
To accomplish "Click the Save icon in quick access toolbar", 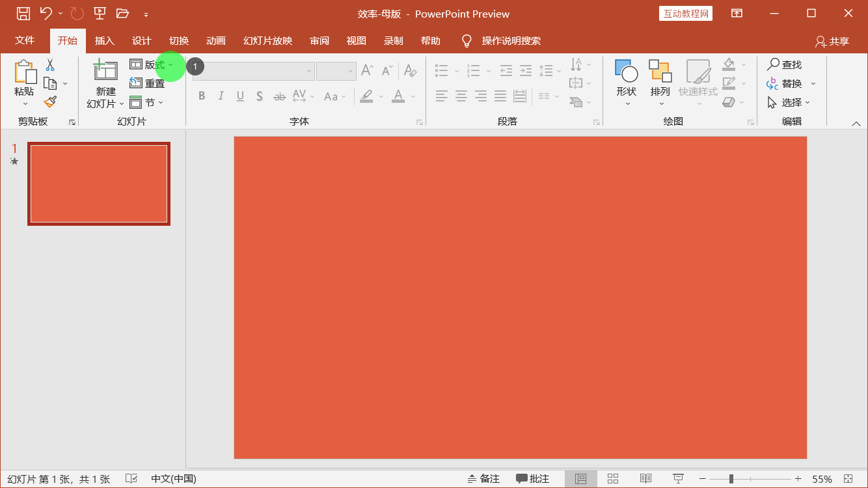I will [23, 13].
